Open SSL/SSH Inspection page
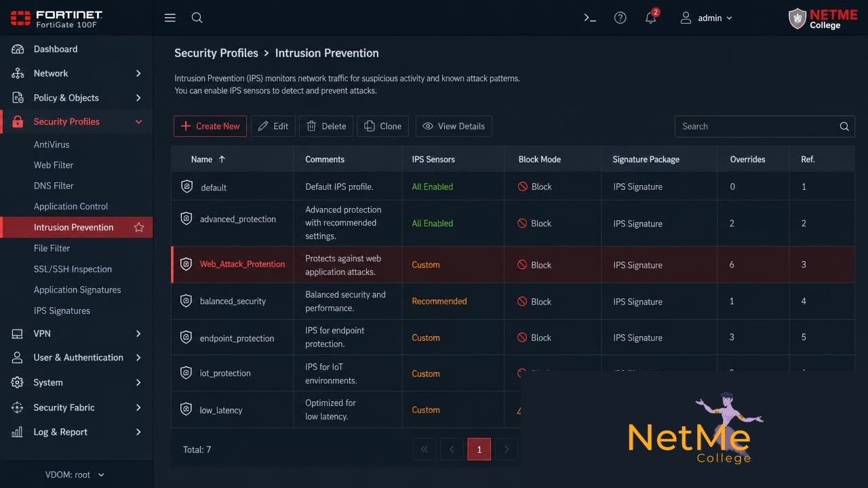The height and width of the screenshot is (488, 868). pyautogui.click(x=73, y=269)
